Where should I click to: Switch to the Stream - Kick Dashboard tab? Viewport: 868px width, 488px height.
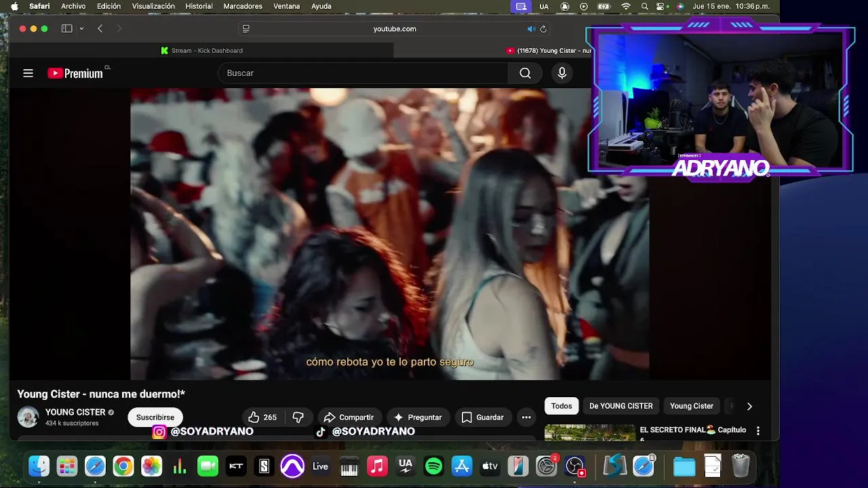click(202, 51)
